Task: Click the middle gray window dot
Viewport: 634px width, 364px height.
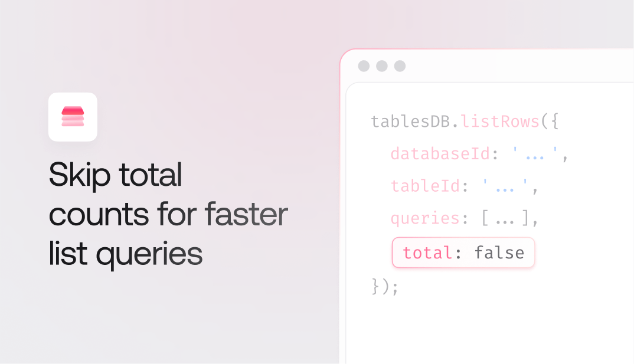Action: (x=382, y=66)
